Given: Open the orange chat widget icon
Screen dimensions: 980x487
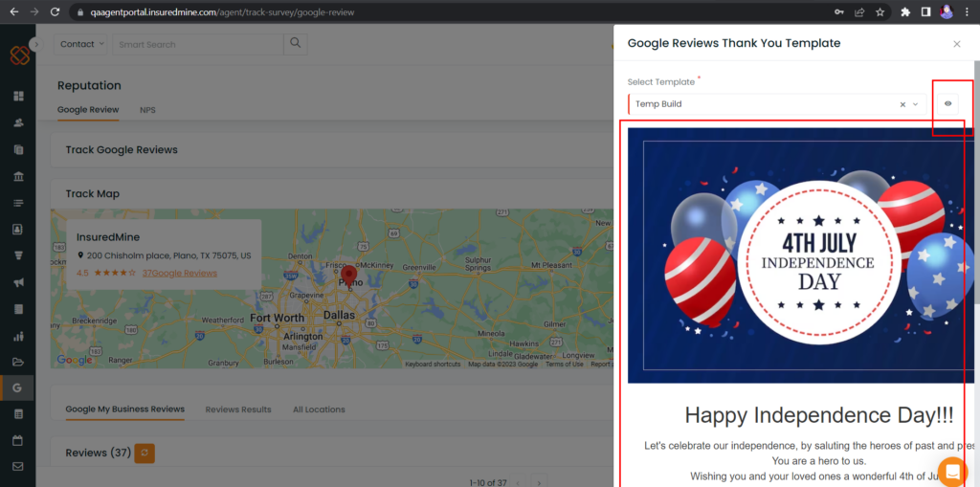Looking at the screenshot, I should pyautogui.click(x=952, y=472).
